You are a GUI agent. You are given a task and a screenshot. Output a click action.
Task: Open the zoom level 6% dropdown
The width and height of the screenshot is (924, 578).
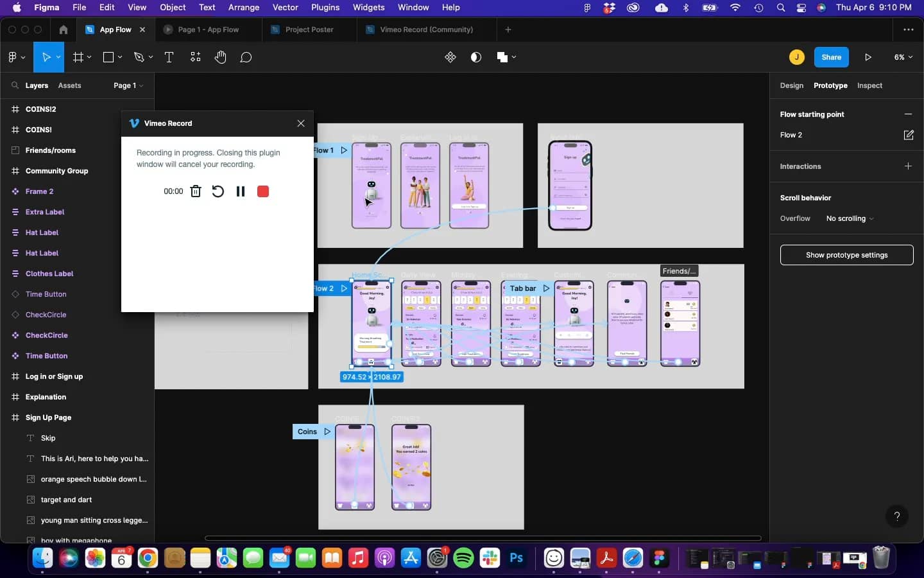[903, 57]
